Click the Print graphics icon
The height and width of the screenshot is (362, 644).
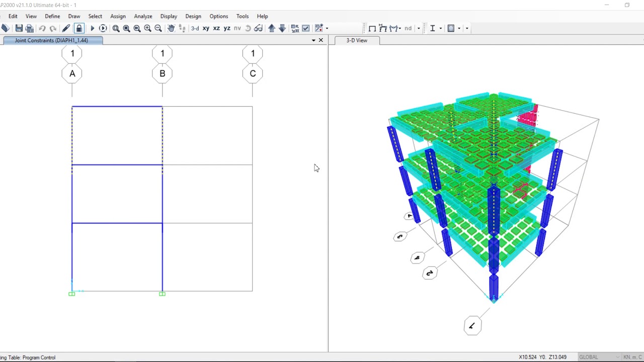[x=29, y=28]
